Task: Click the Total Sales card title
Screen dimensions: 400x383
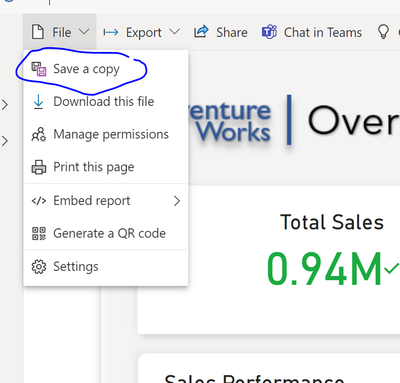Action: [x=332, y=222]
